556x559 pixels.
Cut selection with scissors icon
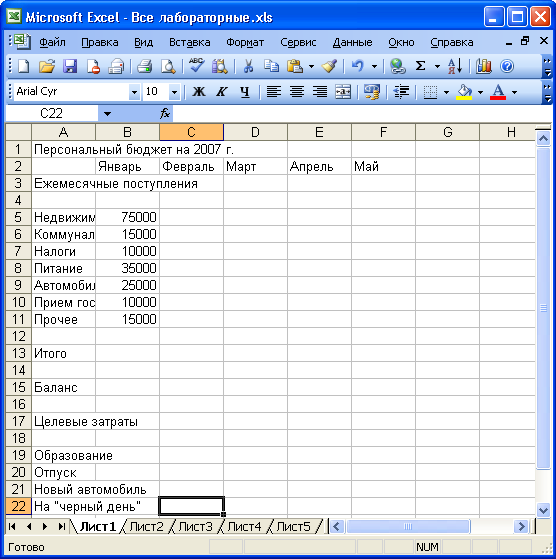pyautogui.click(x=248, y=66)
